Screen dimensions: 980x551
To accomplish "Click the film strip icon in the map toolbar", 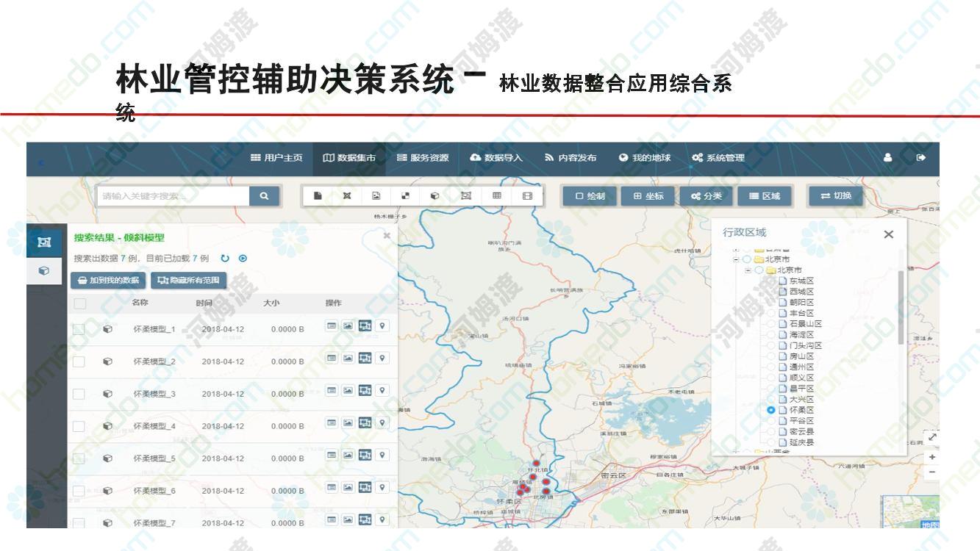I will coord(527,196).
